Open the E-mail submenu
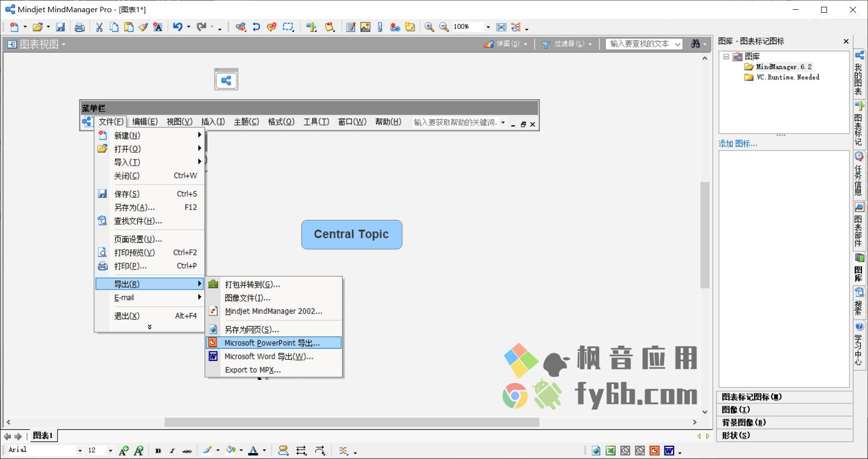This screenshot has height=459, width=868. pyautogui.click(x=149, y=297)
